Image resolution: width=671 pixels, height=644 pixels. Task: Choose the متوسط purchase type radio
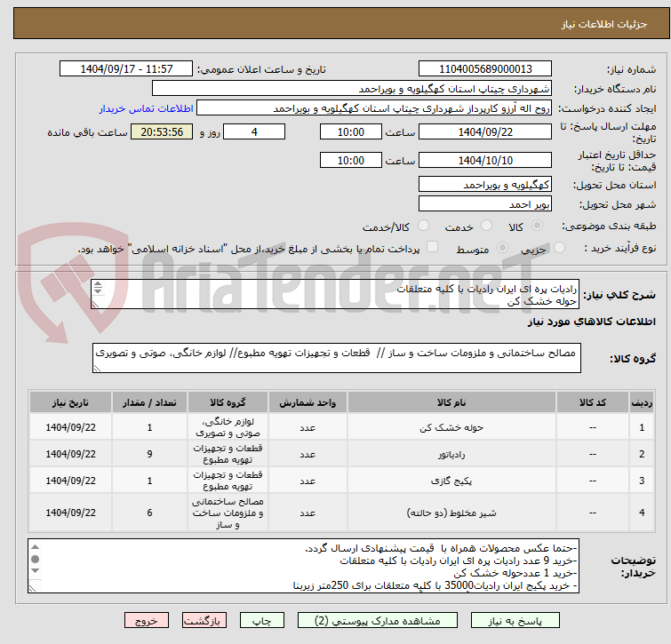coord(502,248)
